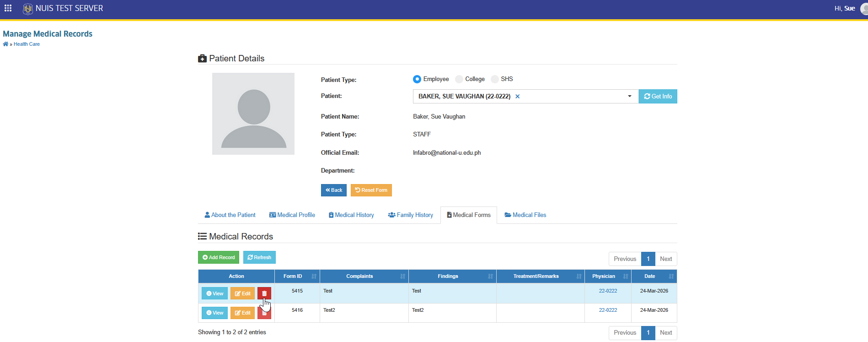This screenshot has height=342, width=868.
Task: Open physician link 22-0222 in row 5416
Action: [x=608, y=310]
